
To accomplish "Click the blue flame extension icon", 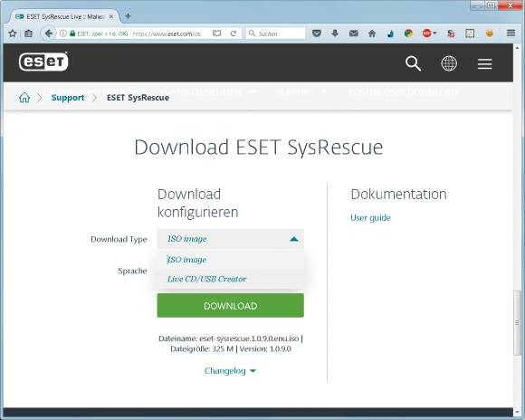I will [x=390, y=33].
